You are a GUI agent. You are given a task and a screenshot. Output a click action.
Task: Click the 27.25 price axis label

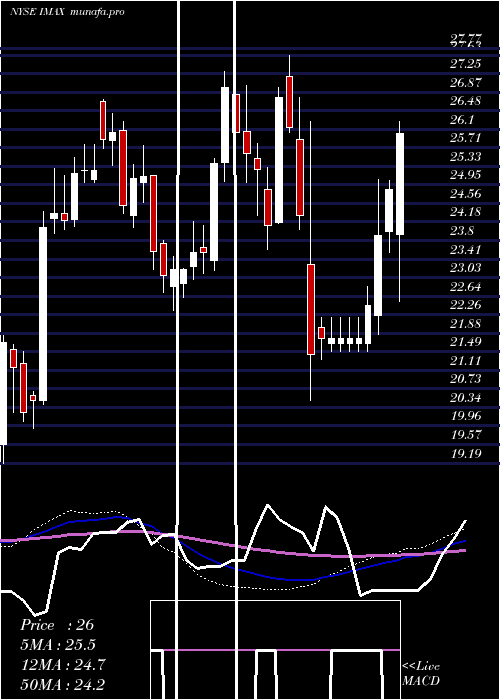(x=465, y=64)
